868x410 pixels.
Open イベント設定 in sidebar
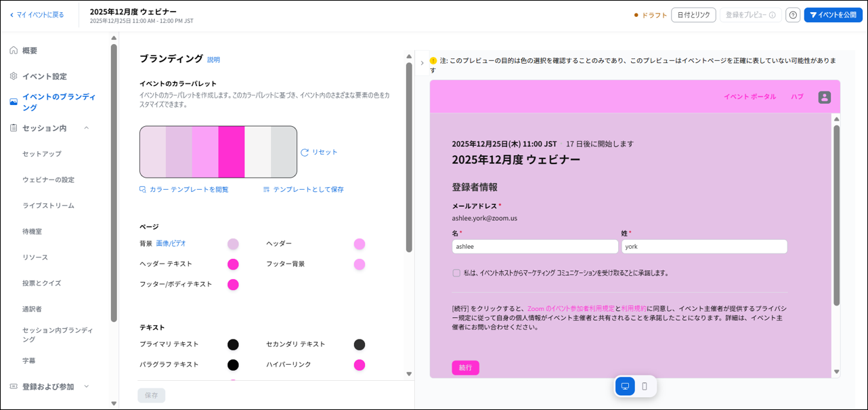tap(45, 76)
